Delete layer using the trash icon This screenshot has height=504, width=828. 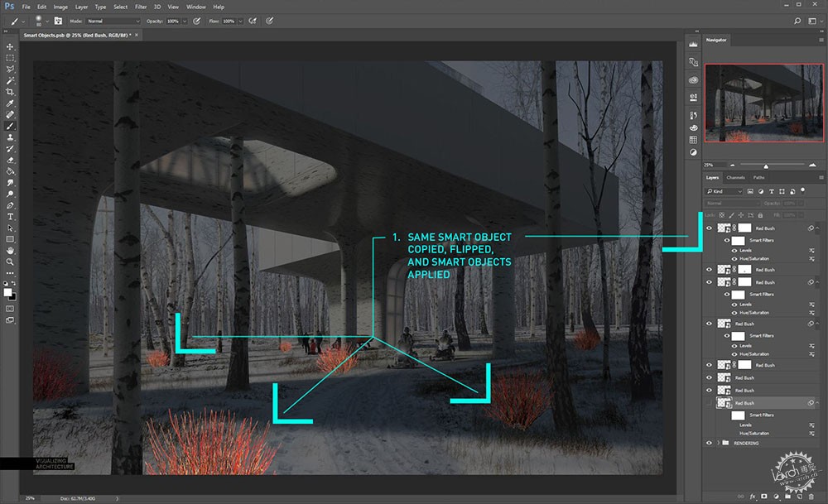pyautogui.click(x=811, y=497)
